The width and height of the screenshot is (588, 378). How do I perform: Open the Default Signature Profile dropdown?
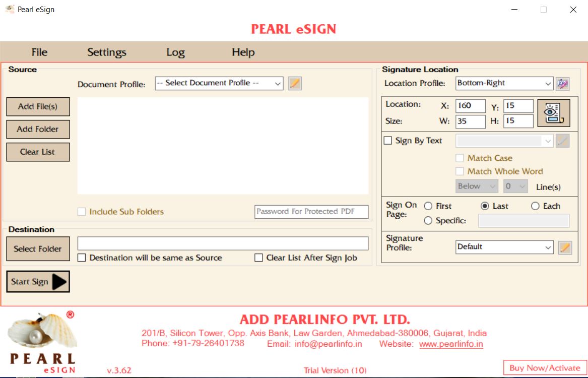click(548, 247)
